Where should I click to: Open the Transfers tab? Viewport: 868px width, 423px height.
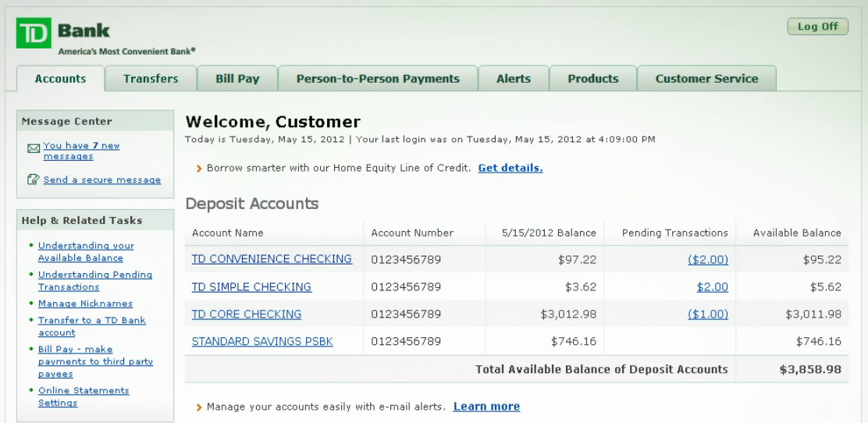(x=151, y=79)
